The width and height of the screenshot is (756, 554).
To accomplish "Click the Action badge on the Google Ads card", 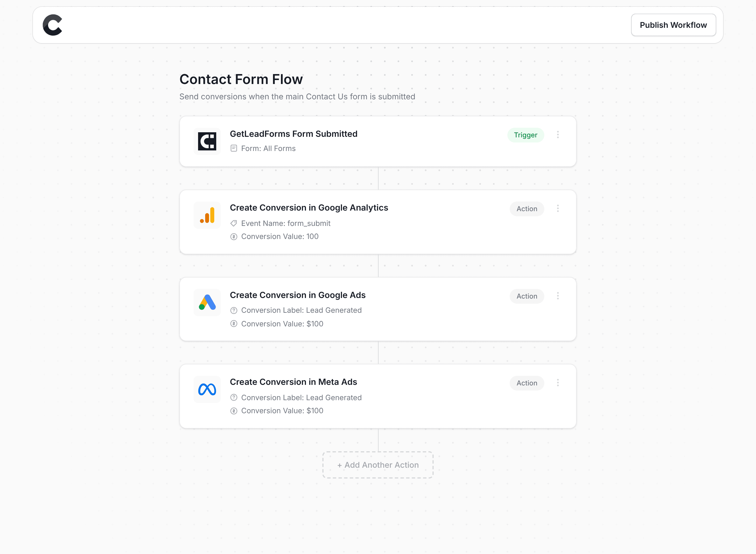I will (527, 296).
